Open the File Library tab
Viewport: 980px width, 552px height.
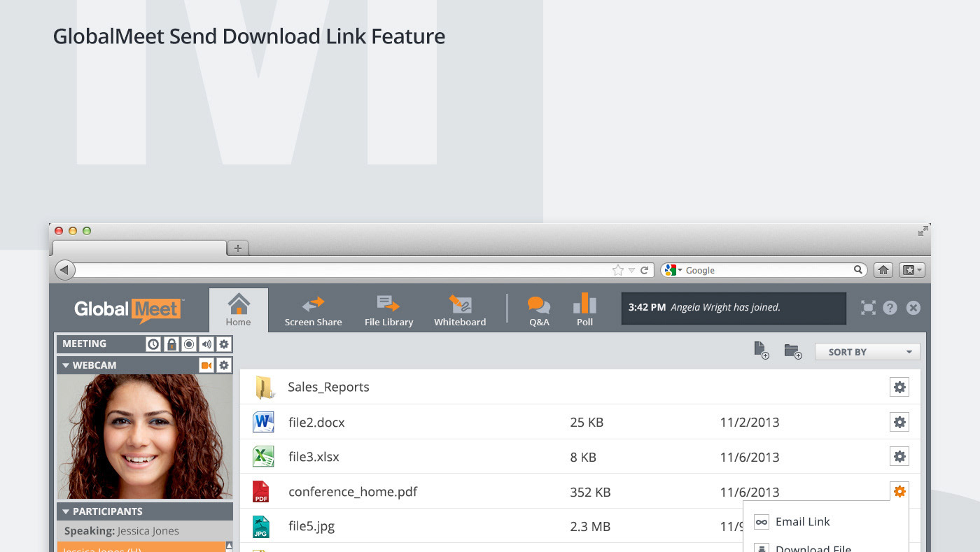coord(388,311)
